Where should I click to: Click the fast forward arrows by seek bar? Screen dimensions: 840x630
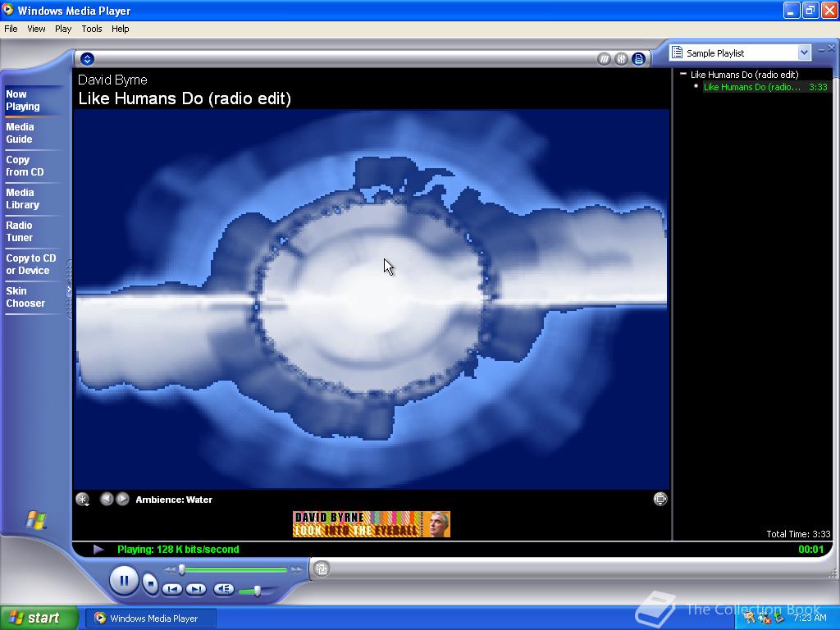[x=295, y=570]
